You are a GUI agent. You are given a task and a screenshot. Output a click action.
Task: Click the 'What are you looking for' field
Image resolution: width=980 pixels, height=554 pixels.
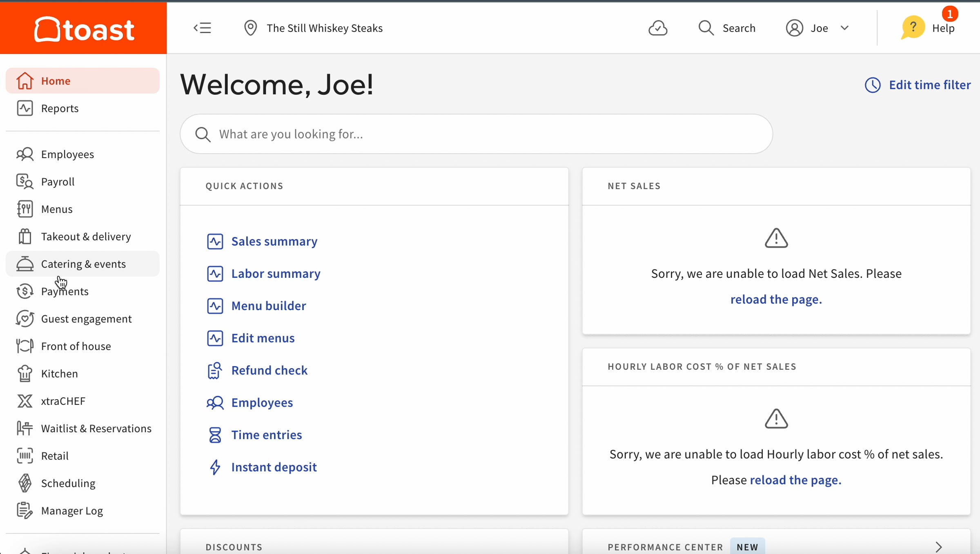tap(476, 134)
